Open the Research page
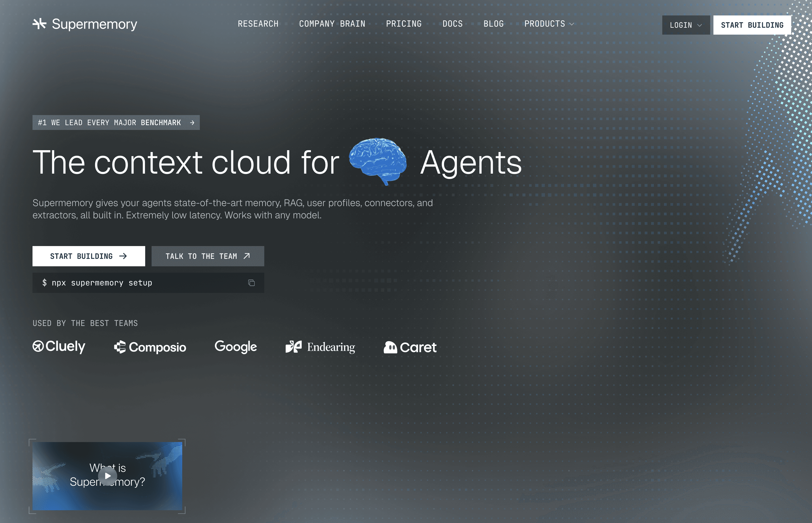The width and height of the screenshot is (812, 523). [x=258, y=24]
